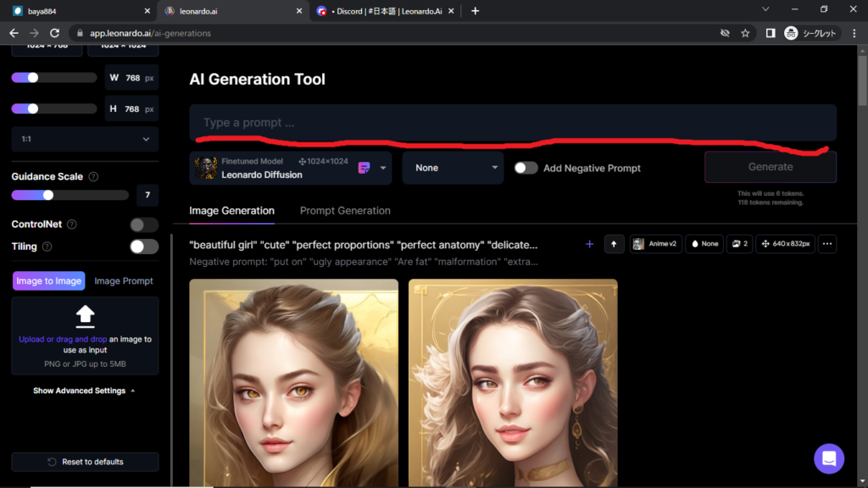Select the Image Prompt tab
868x488 pixels.
click(x=124, y=281)
